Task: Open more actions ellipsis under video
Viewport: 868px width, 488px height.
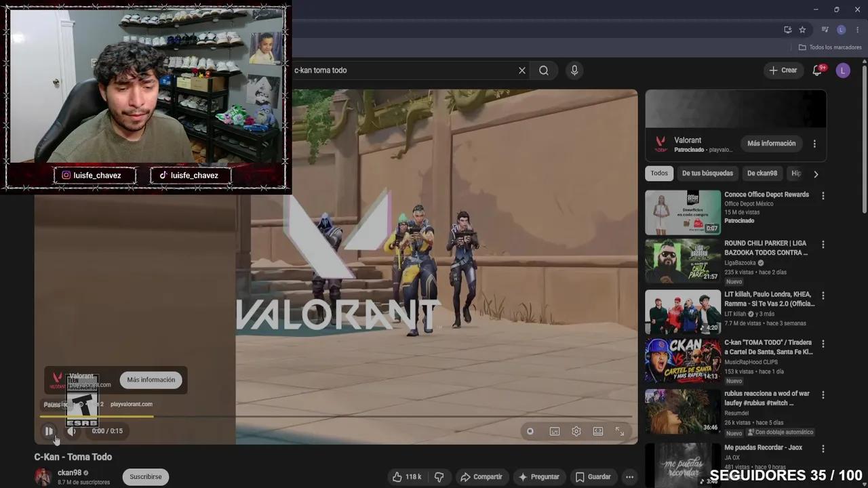Action: 630,477
